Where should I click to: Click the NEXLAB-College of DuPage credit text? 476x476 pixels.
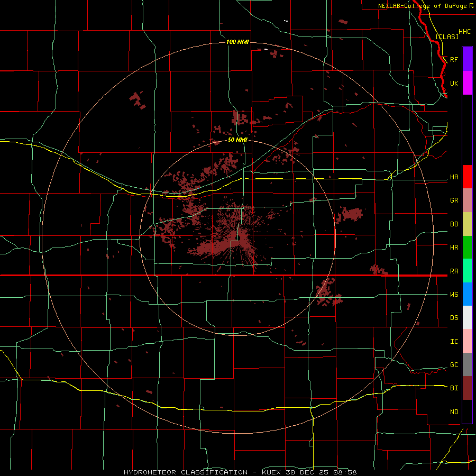coord(424,6)
